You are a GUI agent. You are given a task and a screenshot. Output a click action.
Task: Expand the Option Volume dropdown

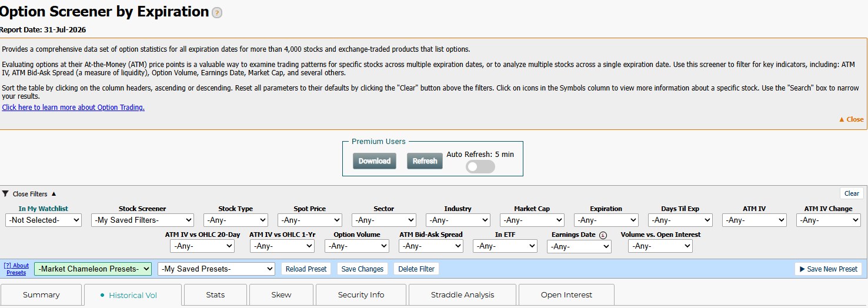357,246
